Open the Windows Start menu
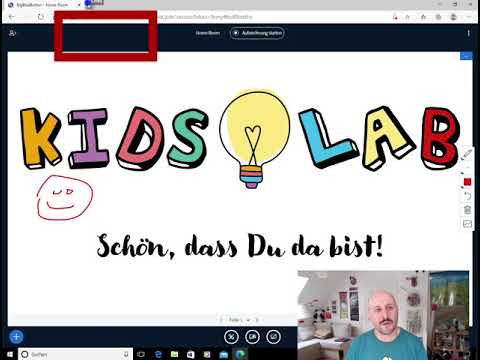 (x=9, y=354)
